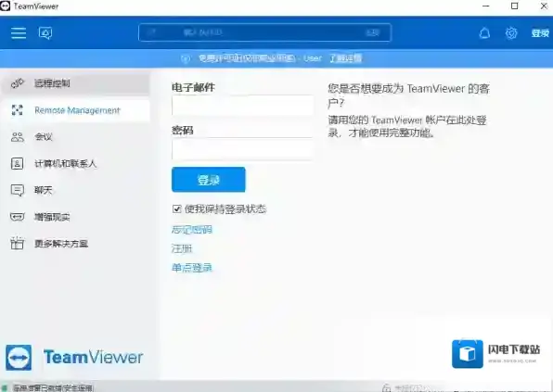
Task: Uncheck 使我保持登录状态 checkbox
Action: pos(176,209)
